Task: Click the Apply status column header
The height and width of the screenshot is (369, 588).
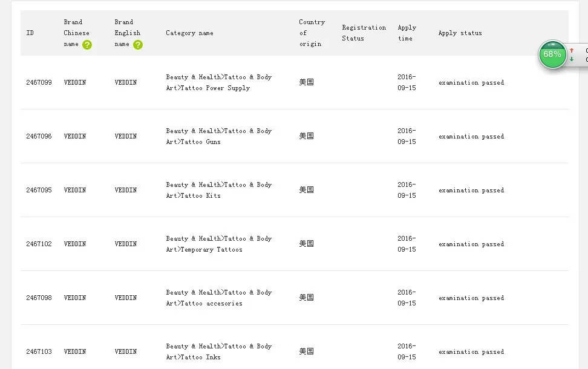Action: point(460,33)
